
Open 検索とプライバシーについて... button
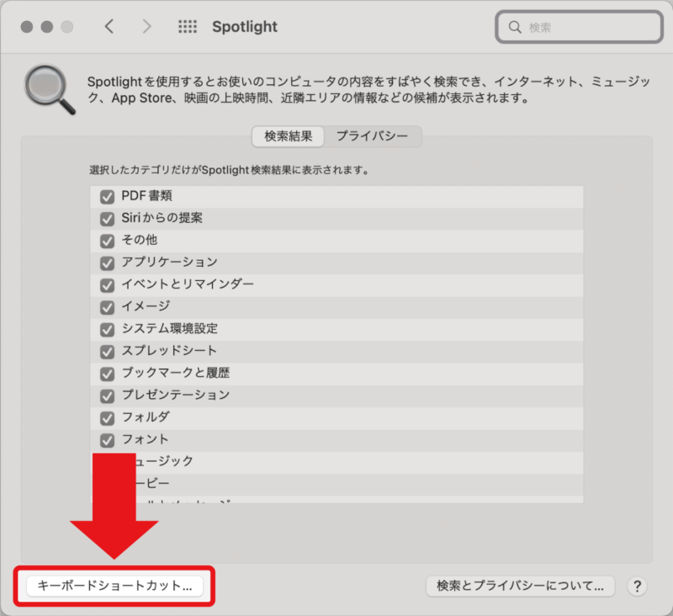(520, 586)
